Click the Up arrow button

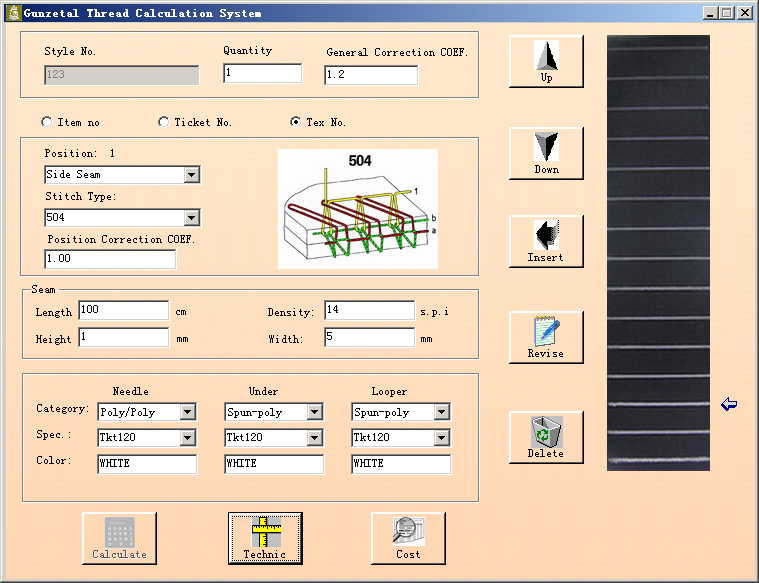(x=546, y=61)
